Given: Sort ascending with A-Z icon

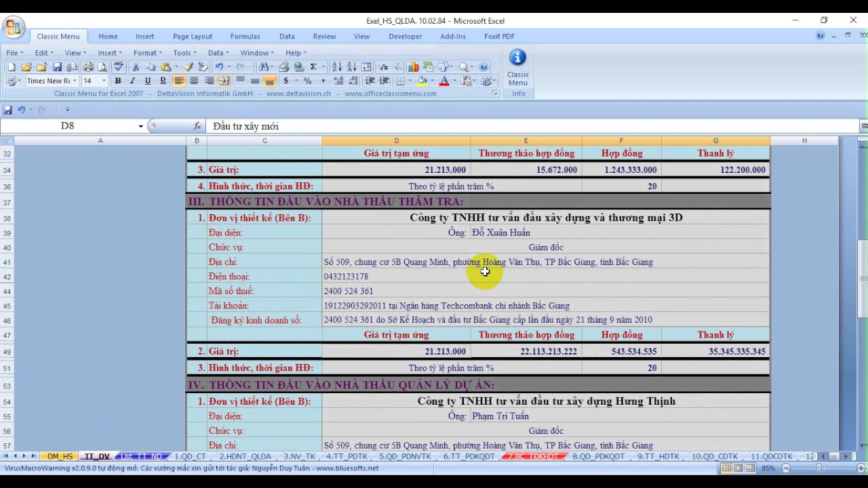Looking at the screenshot, I should coord(337,67).
